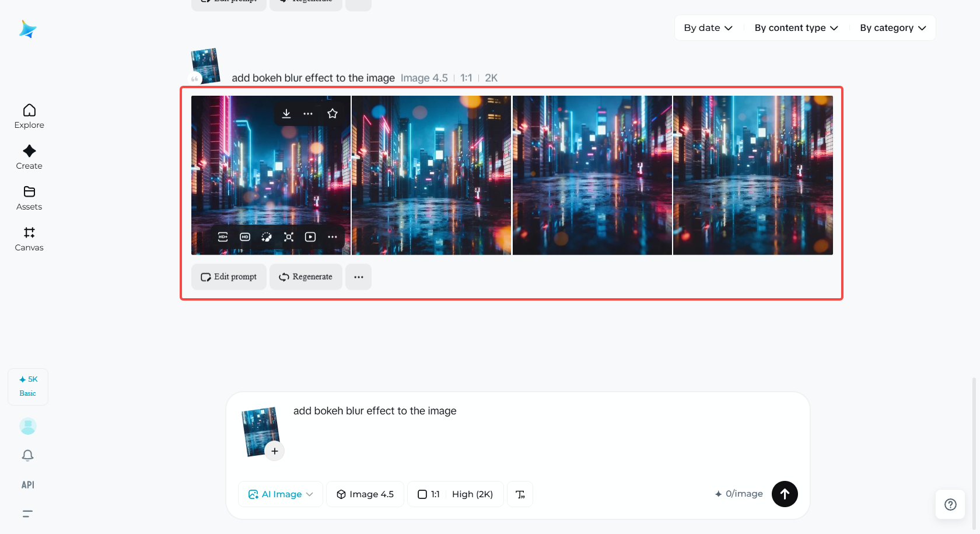Viewport: 980px width, 534px height.
Task: Open the Explore page
Action: [29, 117]
